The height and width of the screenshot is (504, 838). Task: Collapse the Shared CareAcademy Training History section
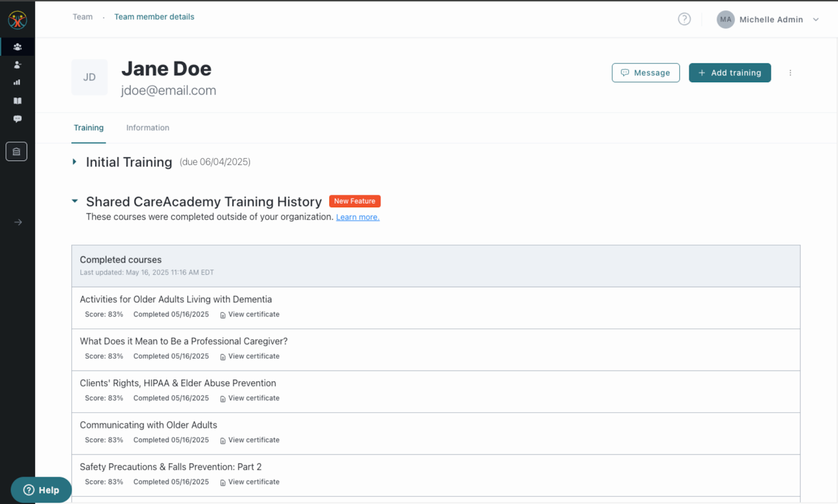(x=75, y=201)
